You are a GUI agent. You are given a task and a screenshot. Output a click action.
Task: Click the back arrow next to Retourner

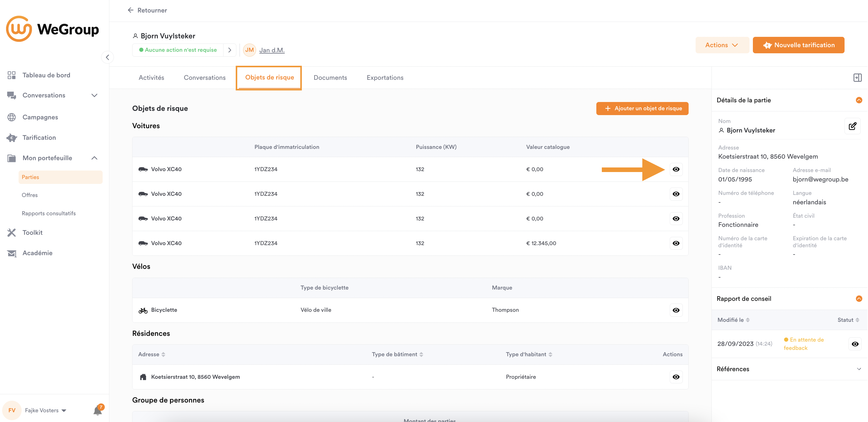click(x=130, y=10)
